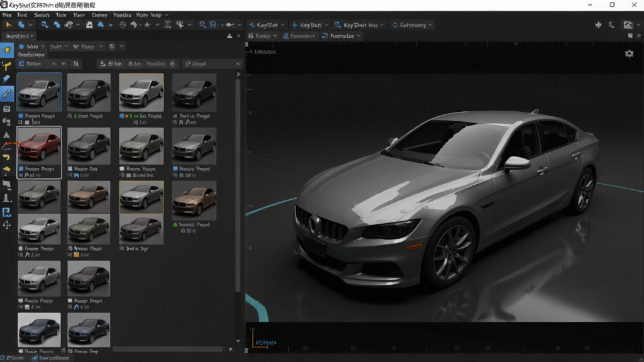Toggle the heart favorites filter
Image resolution: width=644 pixels, height=362 pixels.
75,47
